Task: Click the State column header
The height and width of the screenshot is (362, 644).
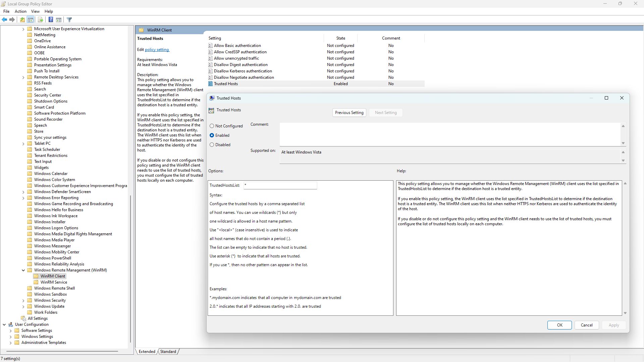Action: (x=340, y=38)
